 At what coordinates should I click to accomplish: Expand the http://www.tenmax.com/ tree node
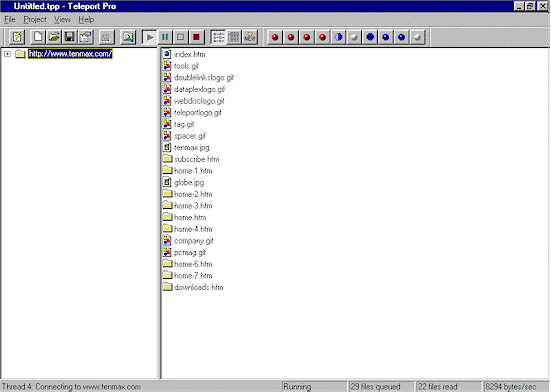click(7, 54)
